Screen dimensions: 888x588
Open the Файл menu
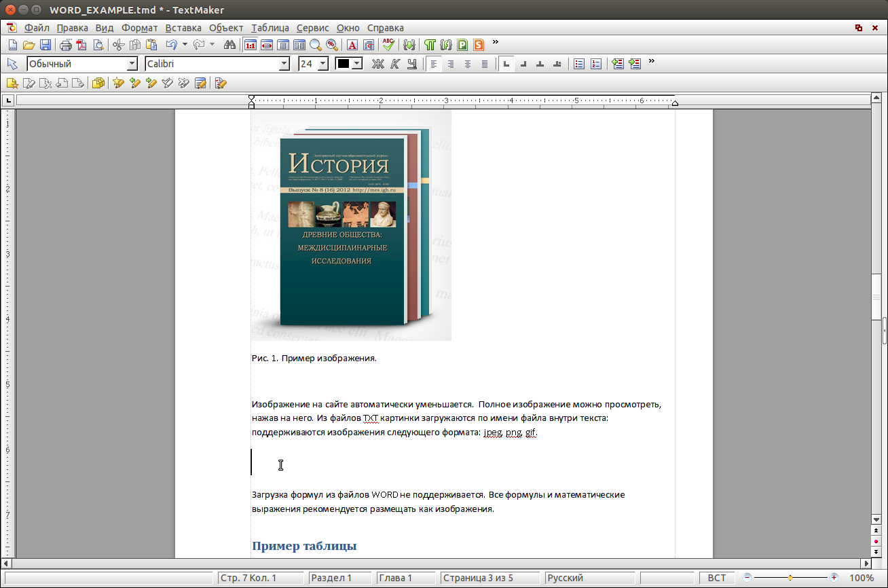point(37,28)
